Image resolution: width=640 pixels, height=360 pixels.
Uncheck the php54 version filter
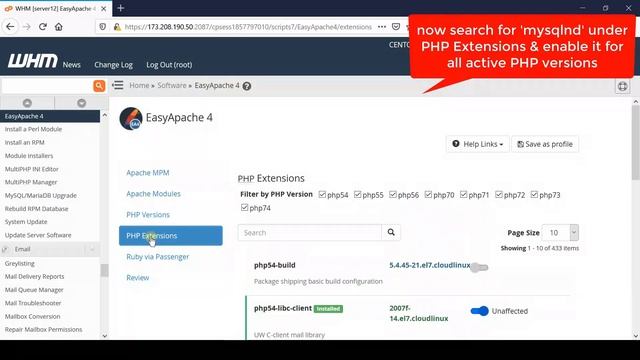322,194
